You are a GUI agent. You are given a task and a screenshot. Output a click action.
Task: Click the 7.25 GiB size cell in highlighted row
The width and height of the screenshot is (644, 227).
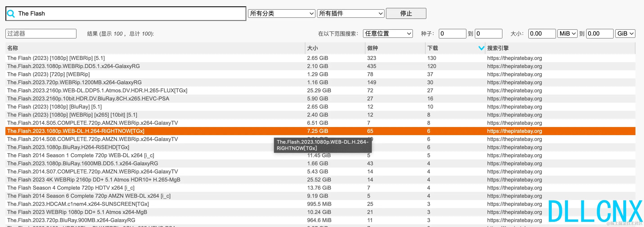click(317, 131)
